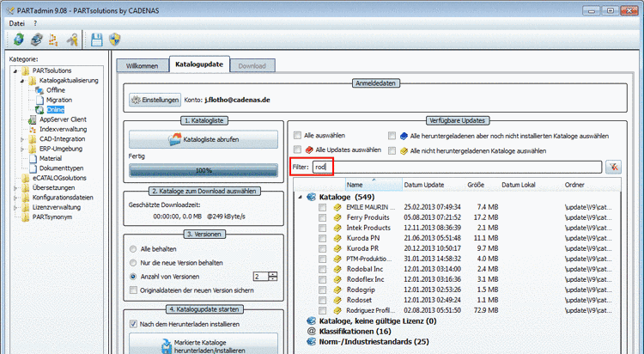Open the Einstellungen settings button
This screenshot has height=354, width=644.
point(155,100)
